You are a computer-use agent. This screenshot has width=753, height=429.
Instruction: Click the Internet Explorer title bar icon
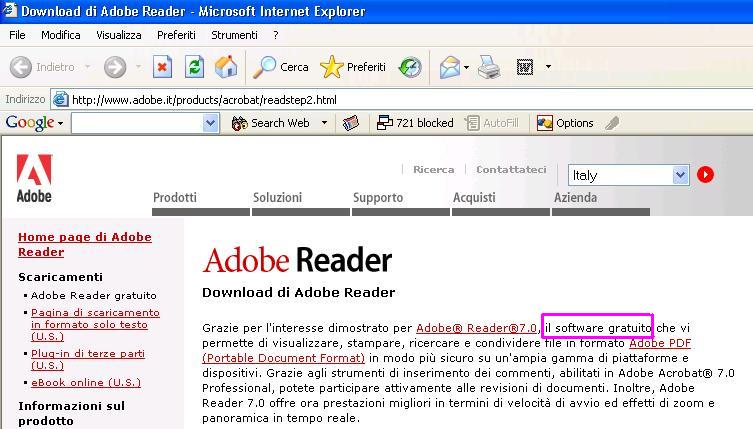[x=9, y=11]
